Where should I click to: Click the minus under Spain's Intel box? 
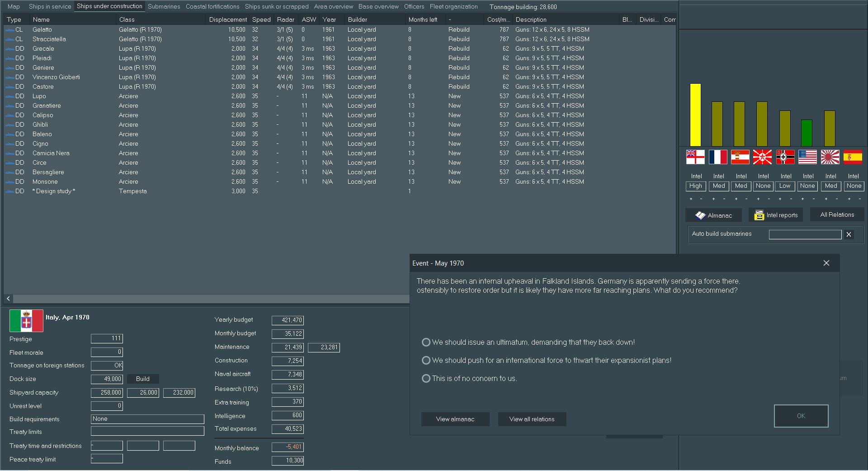[x=859, y=199]
